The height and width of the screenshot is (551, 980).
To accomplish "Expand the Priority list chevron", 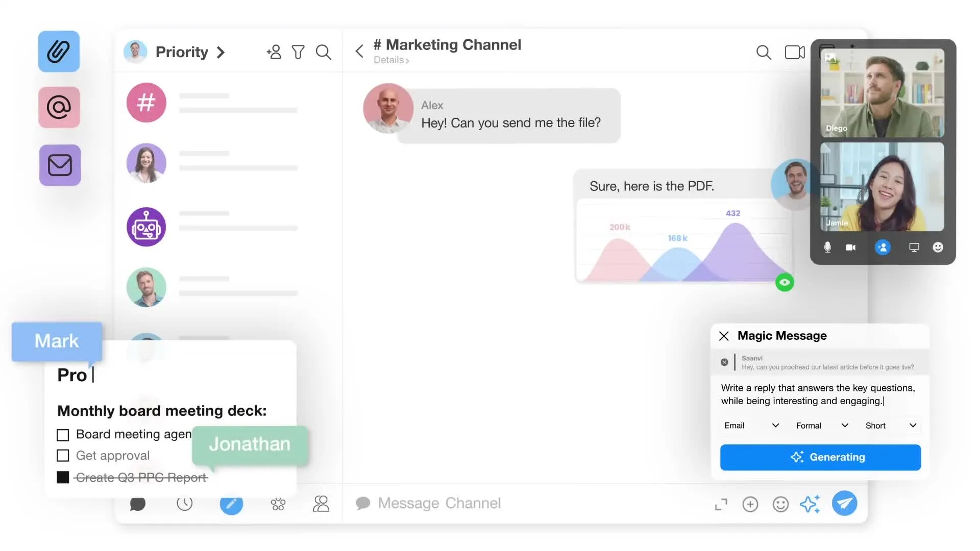I will [220, 52].
